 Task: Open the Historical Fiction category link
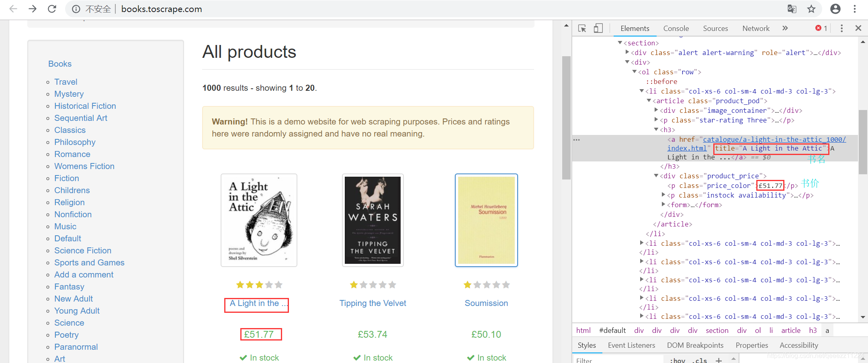coord(85,106)
